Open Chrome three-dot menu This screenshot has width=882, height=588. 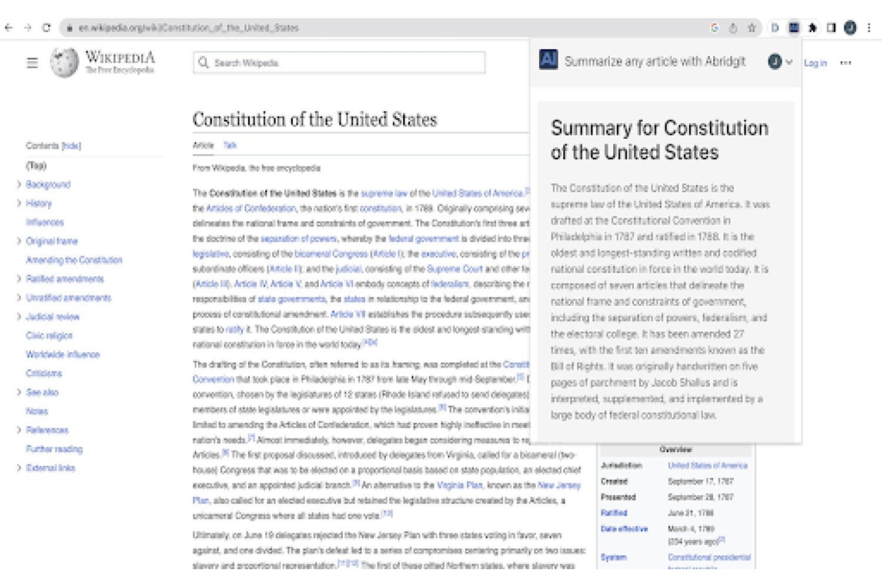869,28
